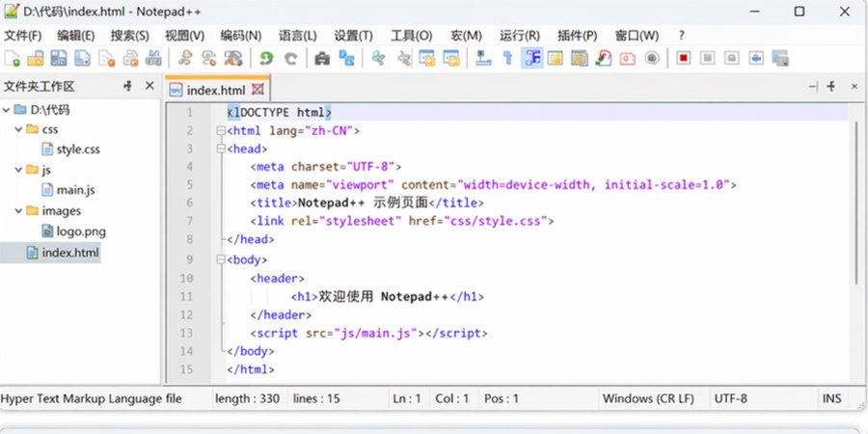Run macro multiple times icon
This screenshot has height=434, width=868.
click(756, 58)
